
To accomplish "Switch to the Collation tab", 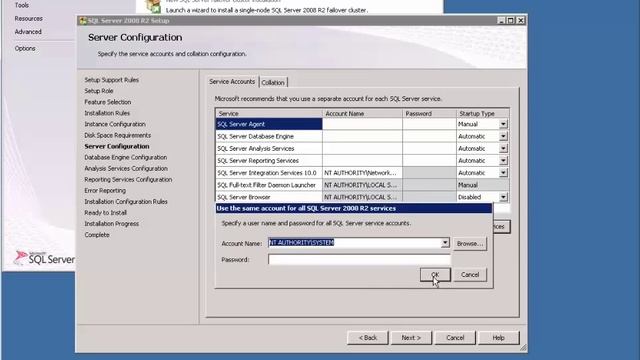I will pyautogui.click(x=273, y=82).
